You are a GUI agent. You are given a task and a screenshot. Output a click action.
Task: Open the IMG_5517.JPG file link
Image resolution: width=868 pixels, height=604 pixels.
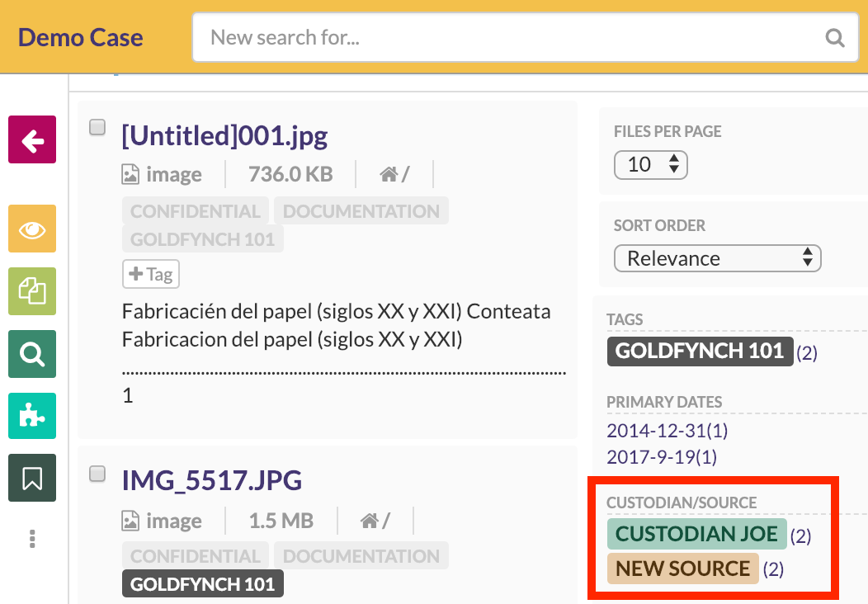coord(212,480)
